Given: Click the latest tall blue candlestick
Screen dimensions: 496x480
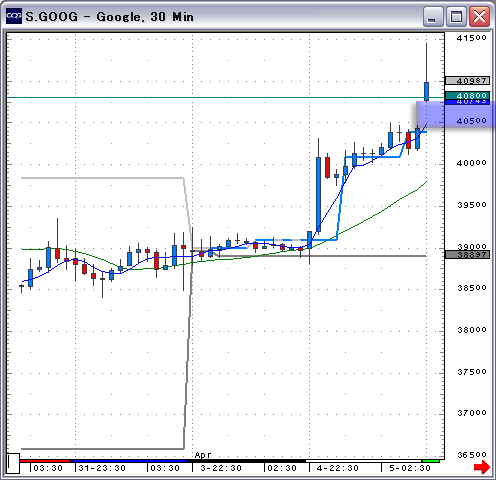Looking at the screenshot, I should pyautogui.click(x=426, y=91).
